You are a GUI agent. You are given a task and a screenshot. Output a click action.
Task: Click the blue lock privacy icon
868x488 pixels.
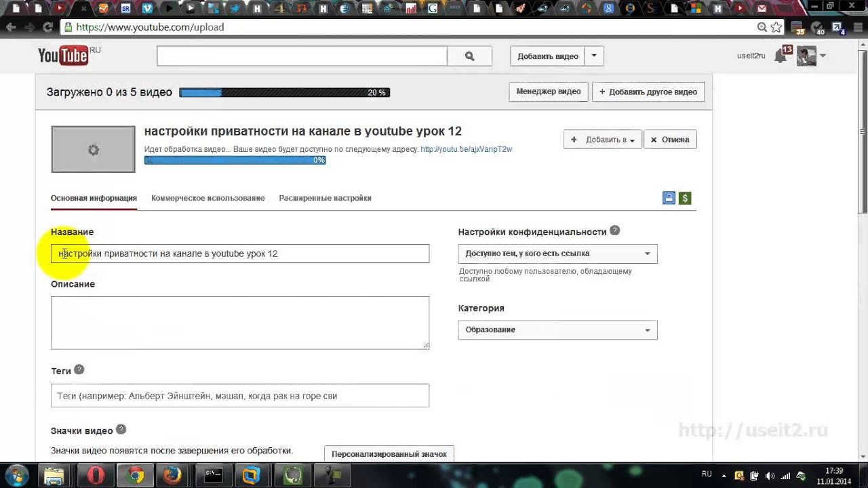click(669, 198)
